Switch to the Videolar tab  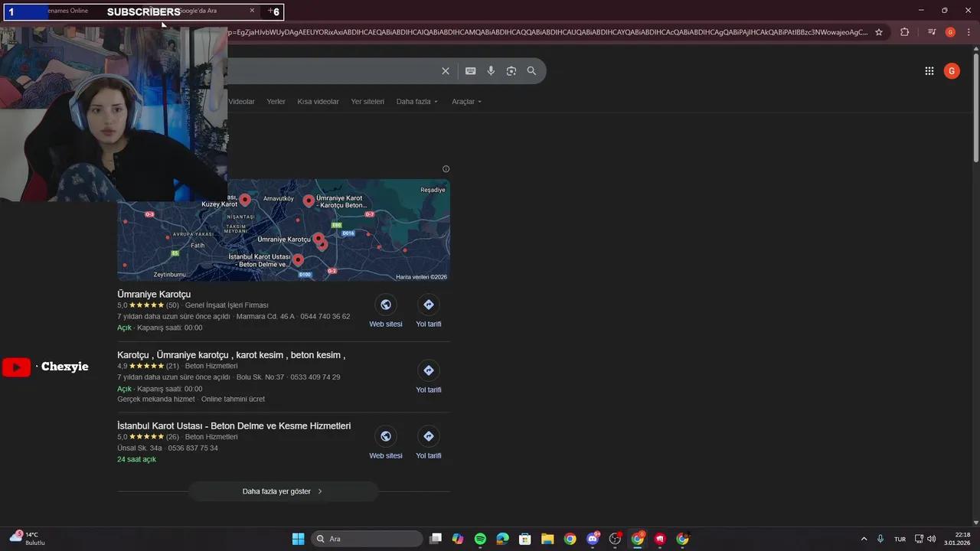tap(241, 101)
